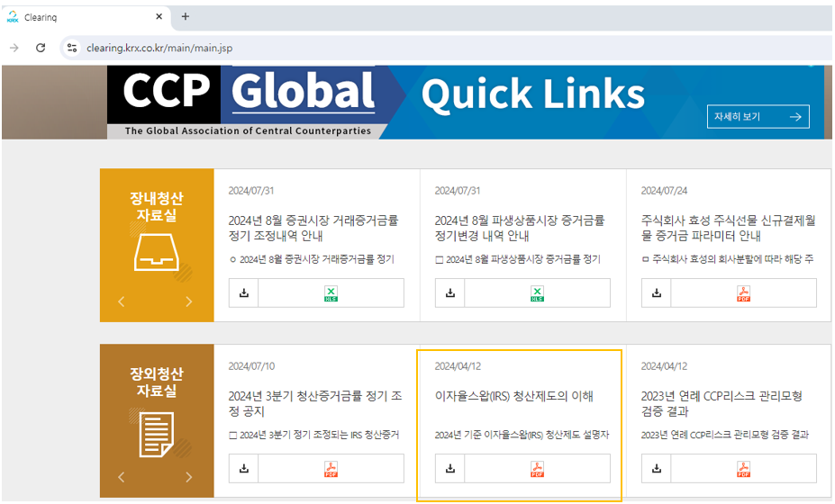Go to next 장내청산 자료실 items

pos(189,301)
